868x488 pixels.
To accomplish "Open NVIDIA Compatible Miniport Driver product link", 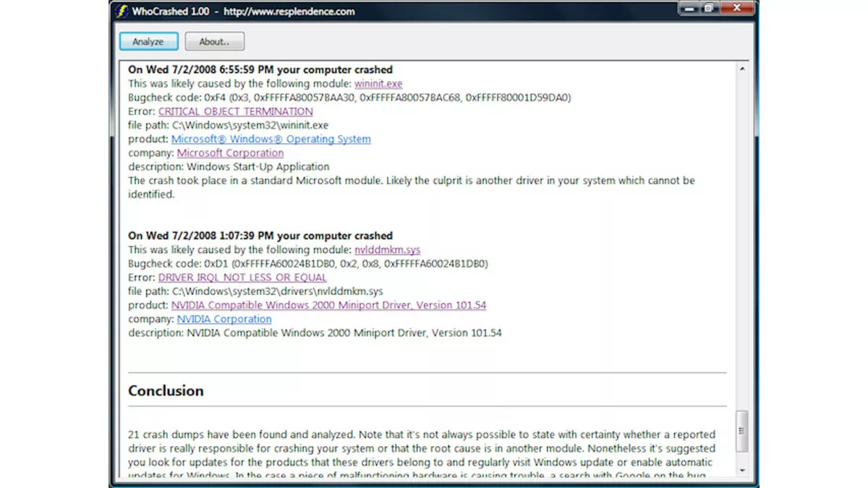I will coord(328,305).
